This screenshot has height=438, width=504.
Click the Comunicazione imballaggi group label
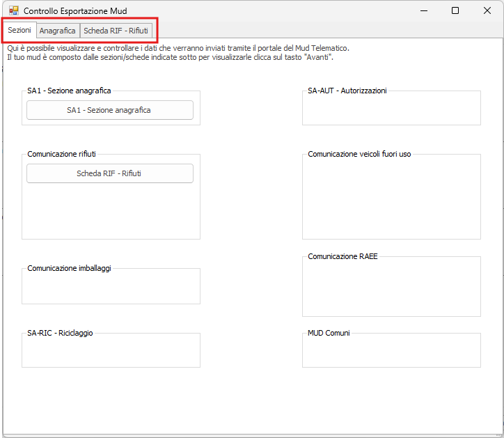pos(69,268)
